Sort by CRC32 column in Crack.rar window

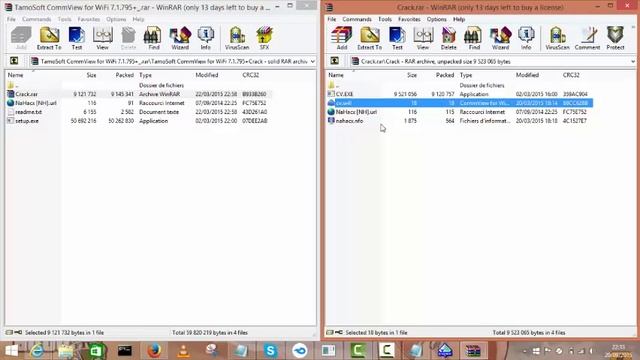coord(571,75)
